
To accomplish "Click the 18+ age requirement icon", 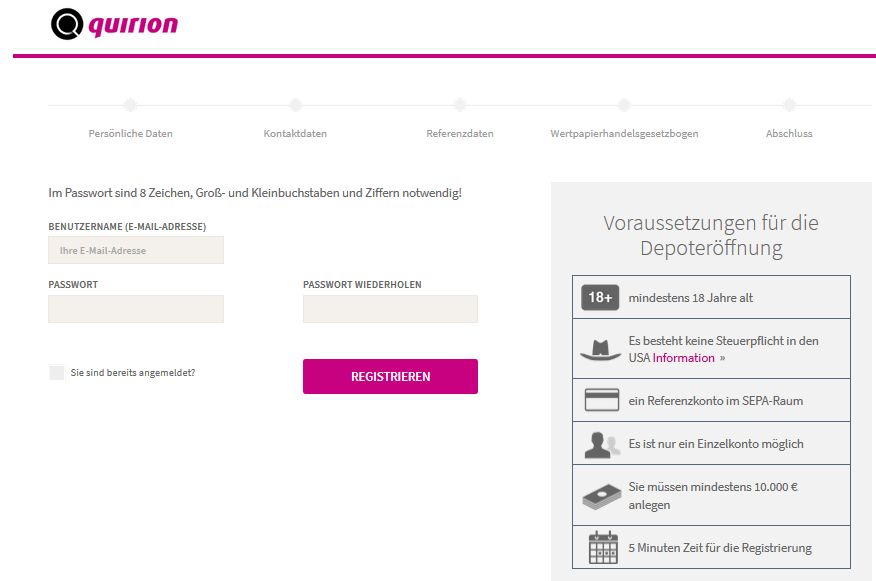I will [600, 297].
